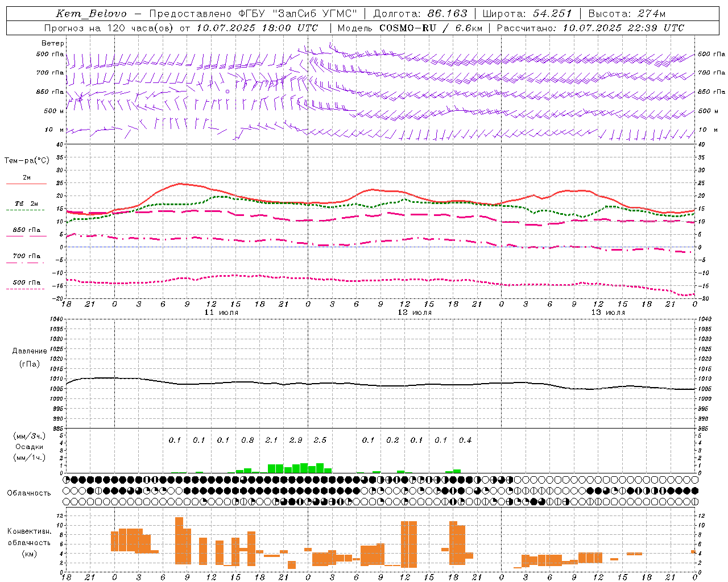
Task: Click precipitation total value 0.8
Action: pyautogui.click(x=247, y=440)
